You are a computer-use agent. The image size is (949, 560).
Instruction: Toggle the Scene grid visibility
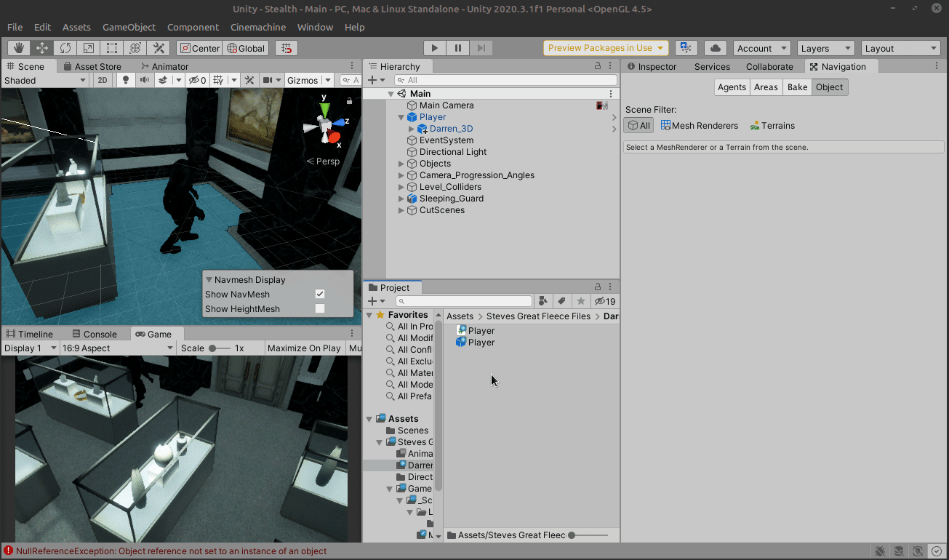point(219,80)
